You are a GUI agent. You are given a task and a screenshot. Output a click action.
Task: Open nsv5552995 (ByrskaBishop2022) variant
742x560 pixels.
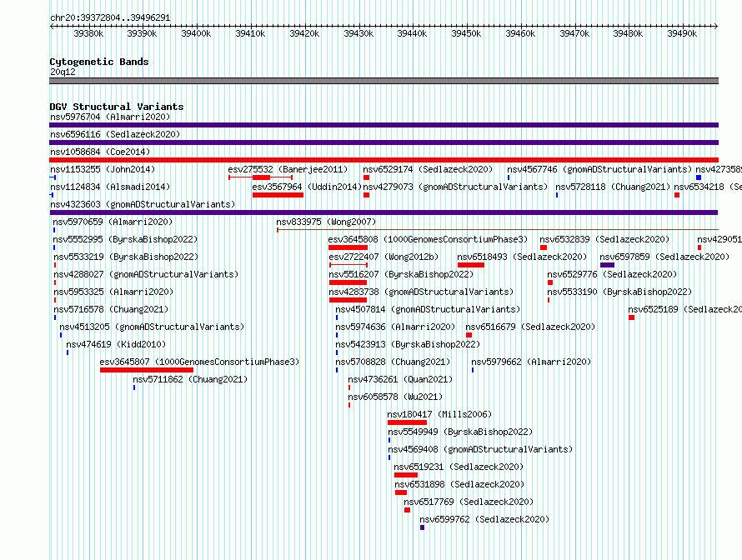coord(125,239)
